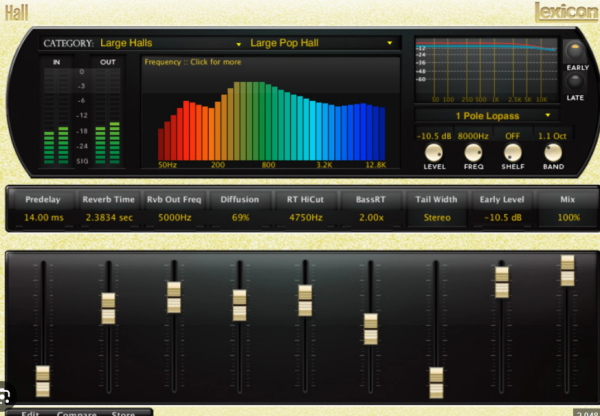Click the spectrum analyzer frequency display

pyautogui.click(x=272, y=115)
